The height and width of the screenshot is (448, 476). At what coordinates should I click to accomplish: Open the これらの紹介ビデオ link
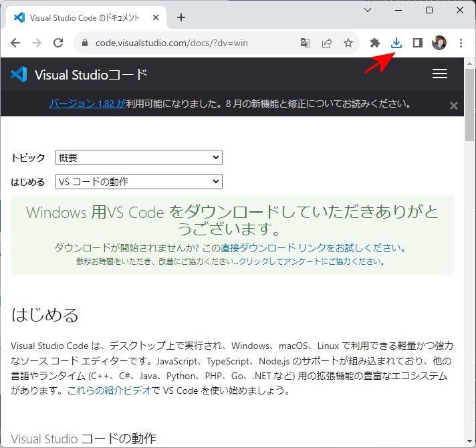pyautogui.click(x=109, y=390)
